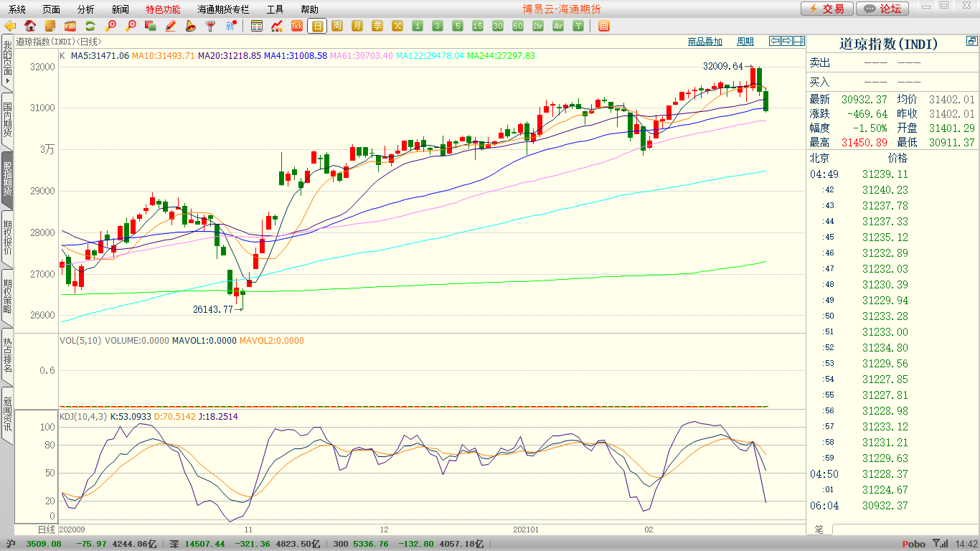Open the quote list table icon
Viewport: 980px width, 551px height.
(x=257, y=26)
